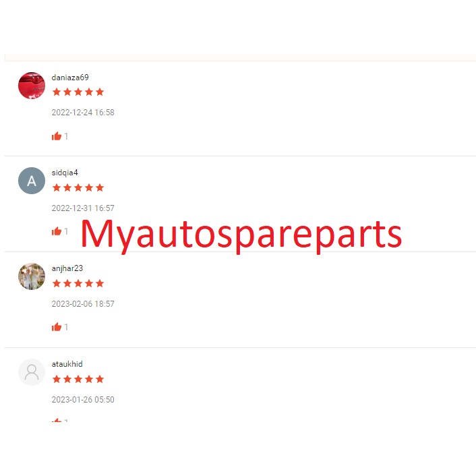
Task: Click ataukhid's default person avatar icon
Action: [x=32, y=372]
